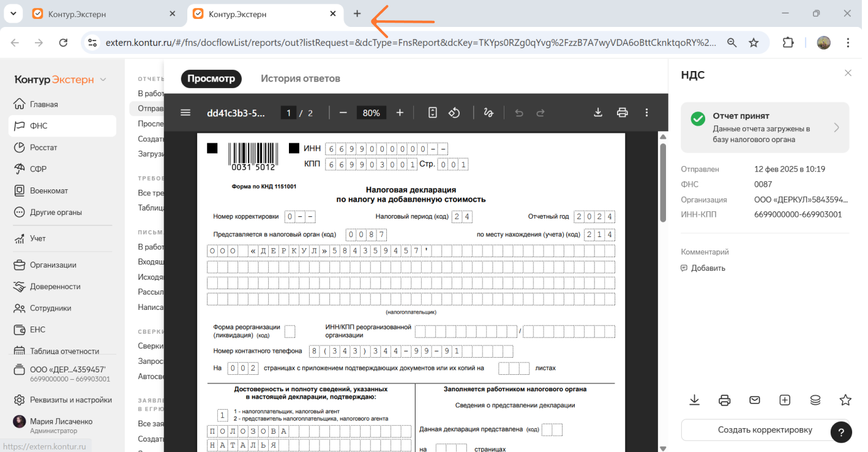View site information icon in address bar
The width and height of the screenshot is (868, 452).
(92, 42)
